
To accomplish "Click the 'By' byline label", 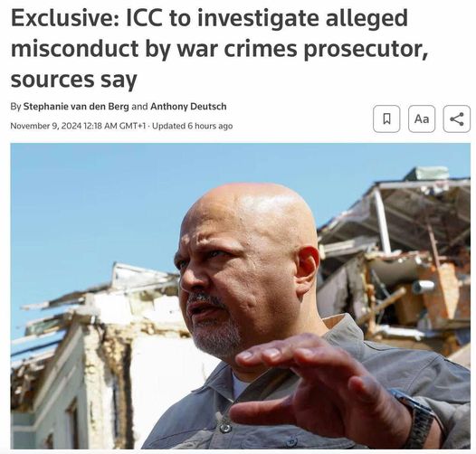I will 15,107.
